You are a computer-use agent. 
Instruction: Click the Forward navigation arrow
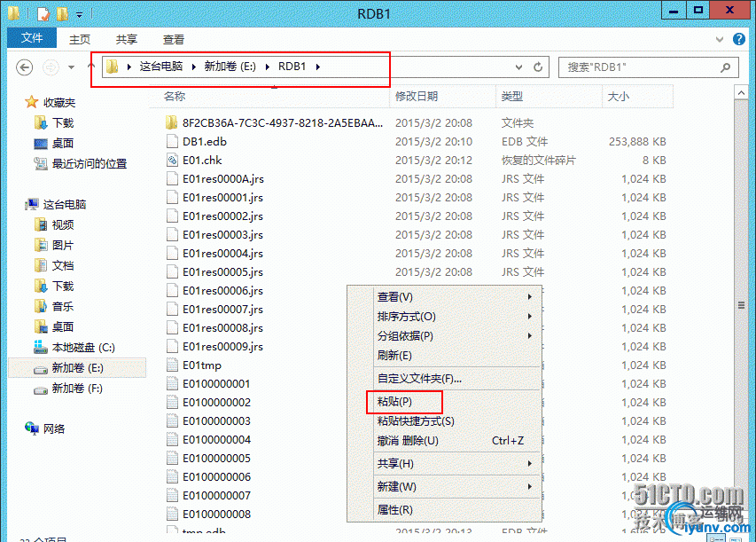(x=51, y=67)
